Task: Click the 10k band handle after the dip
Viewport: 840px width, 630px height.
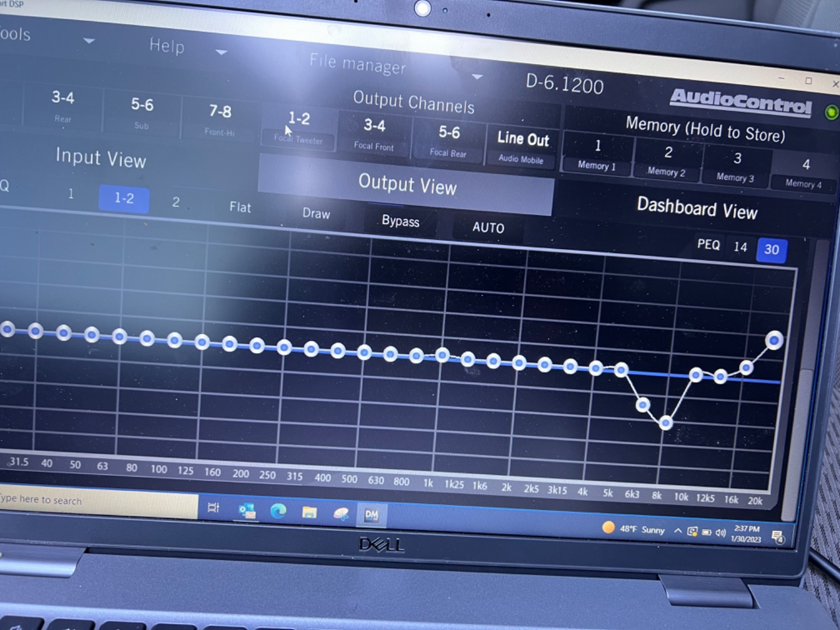Action: point(695,374)
